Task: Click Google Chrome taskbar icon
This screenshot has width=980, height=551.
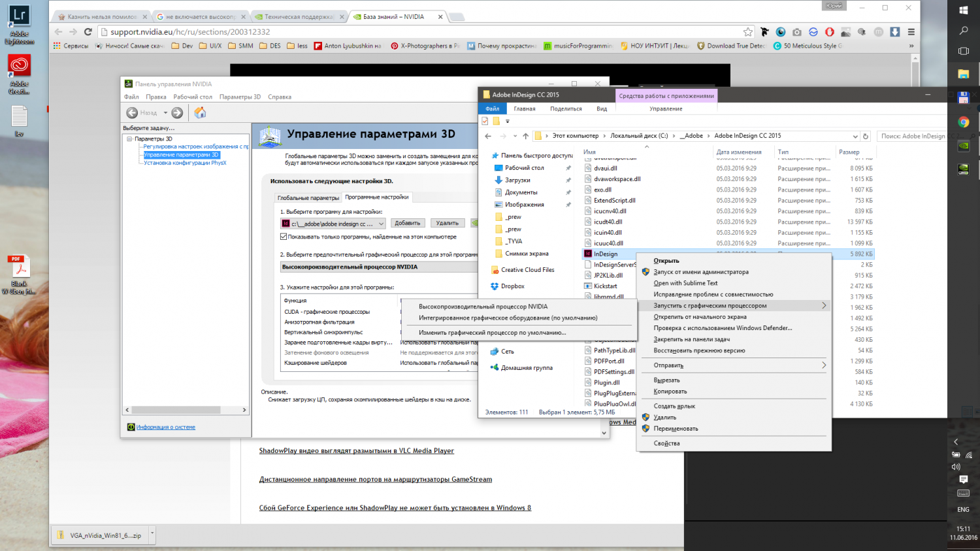Action: click(963, 122)
